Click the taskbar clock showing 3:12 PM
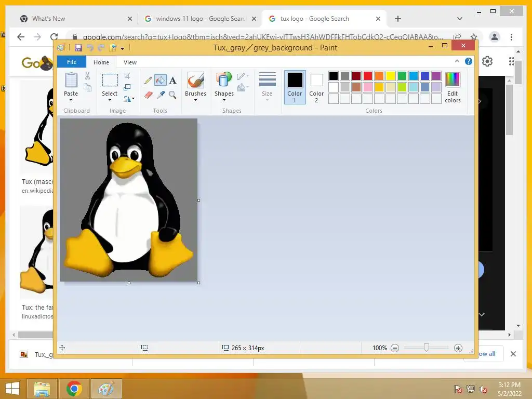This screenshot has height=399, width=532. point(509,389)
